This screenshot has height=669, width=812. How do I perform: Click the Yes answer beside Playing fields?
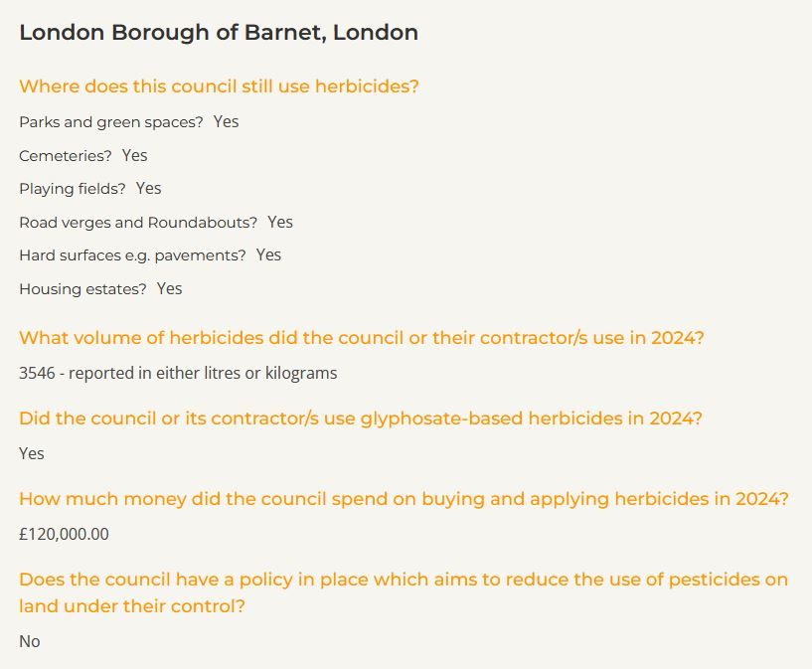[x=148, y=189]
